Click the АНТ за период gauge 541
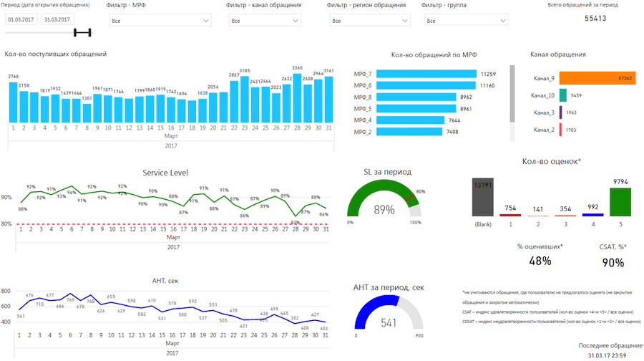Image resolution: width=644 pixels, height=361 pixels. tap(389, 312)
